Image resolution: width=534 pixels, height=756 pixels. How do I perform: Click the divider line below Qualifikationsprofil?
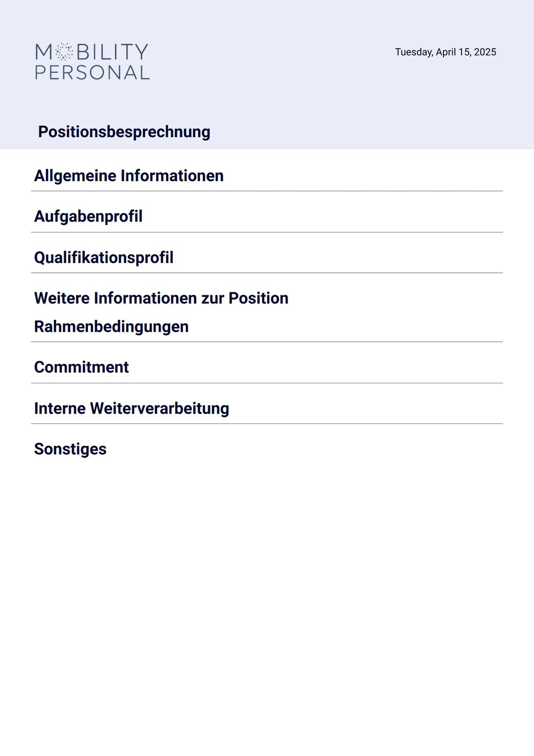tap(267, 273)
